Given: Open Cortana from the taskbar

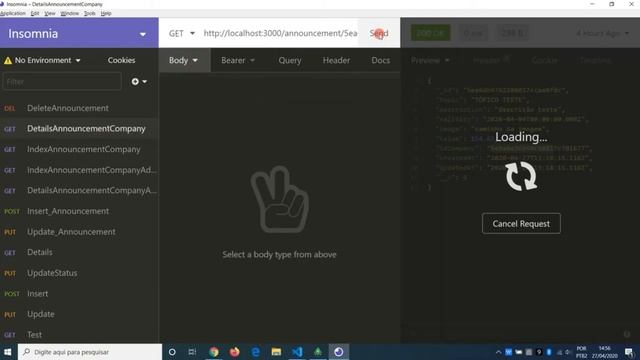Looking at the screenshot, I should [172, 352].
